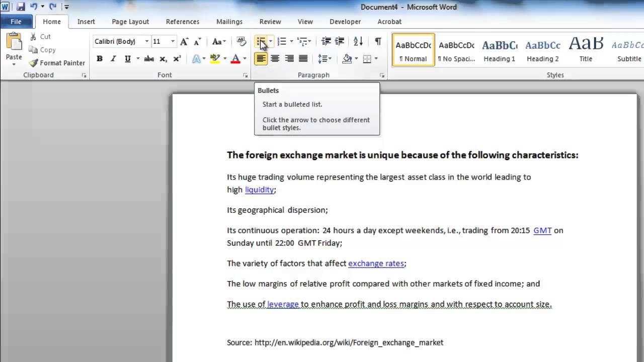The width and height of the screenshot is (644, 362).
Task: Click the Undo icon in Quick Access Toolbar
Action: tap(34, 7)
